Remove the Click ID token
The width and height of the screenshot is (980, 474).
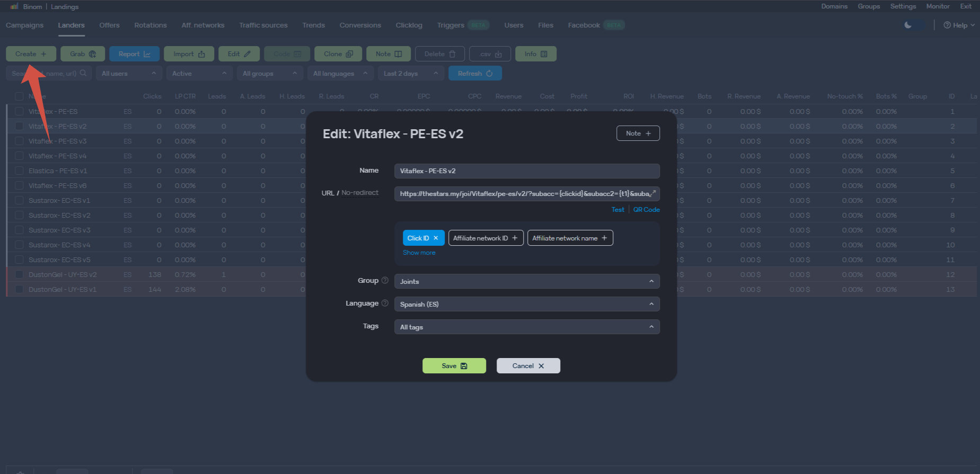point(436,238)
